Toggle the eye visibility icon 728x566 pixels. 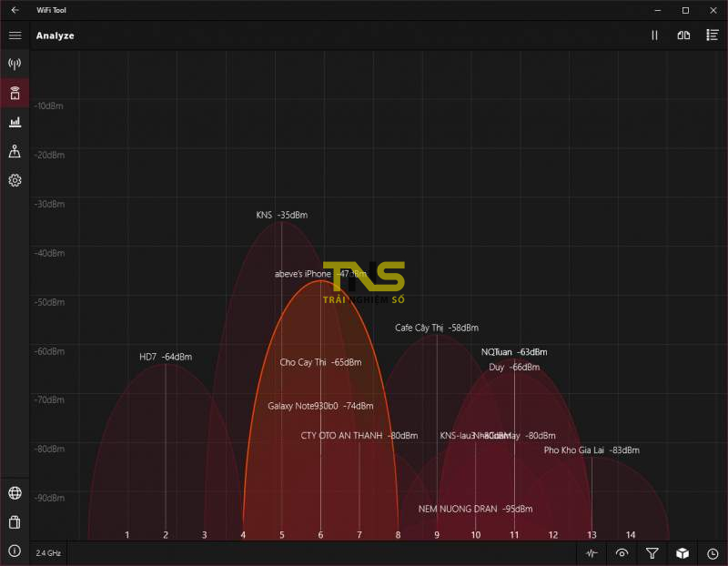point(622,553)
